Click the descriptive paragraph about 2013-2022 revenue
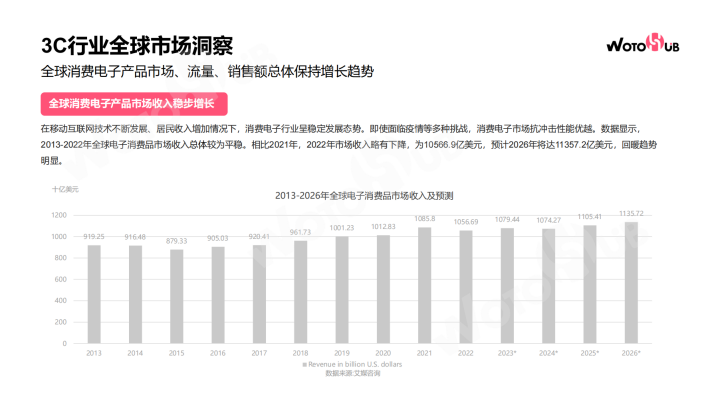This screenshot has width=710, height=399. pos(349,145)
